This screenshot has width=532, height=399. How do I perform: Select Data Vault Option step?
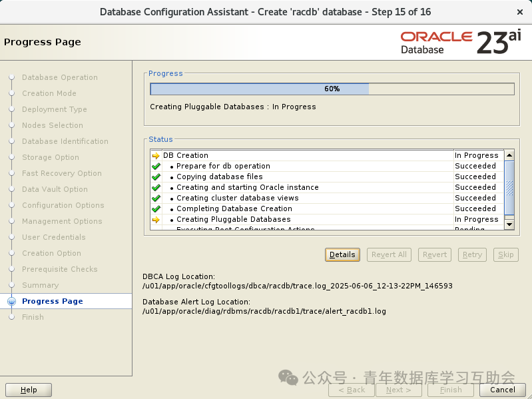(x=55, y=189)
